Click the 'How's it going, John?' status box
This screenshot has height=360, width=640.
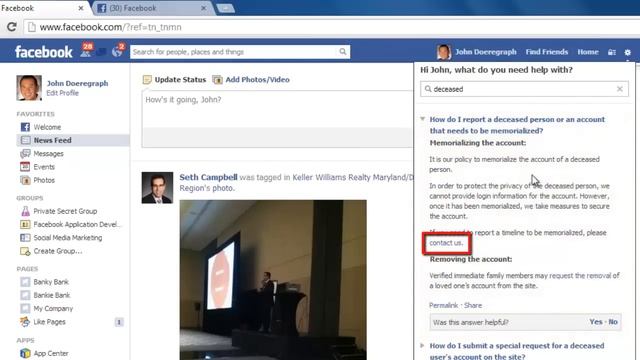(x=278, y=109)
